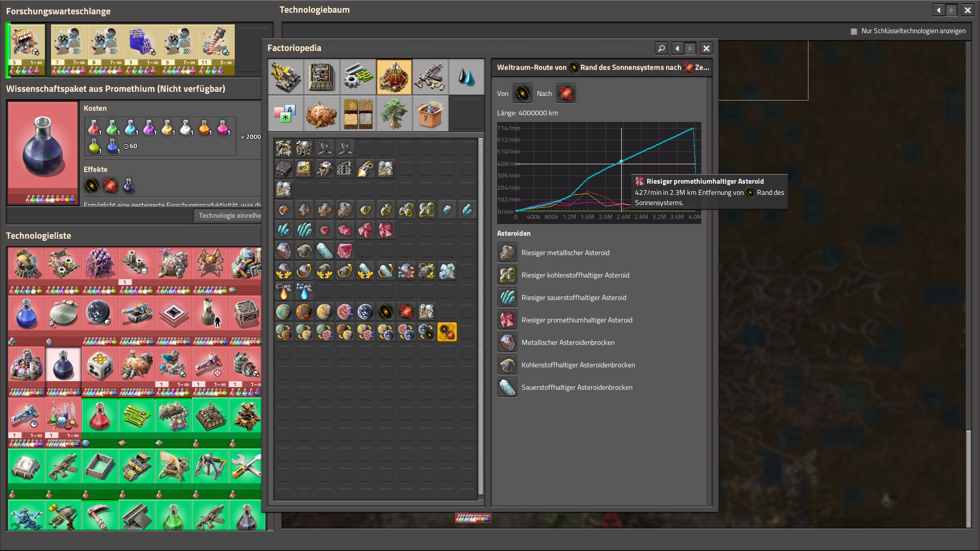This screenshot has height=551, width=980.
Task: Open the thruster fuel recipe entry
Action: 284,291
